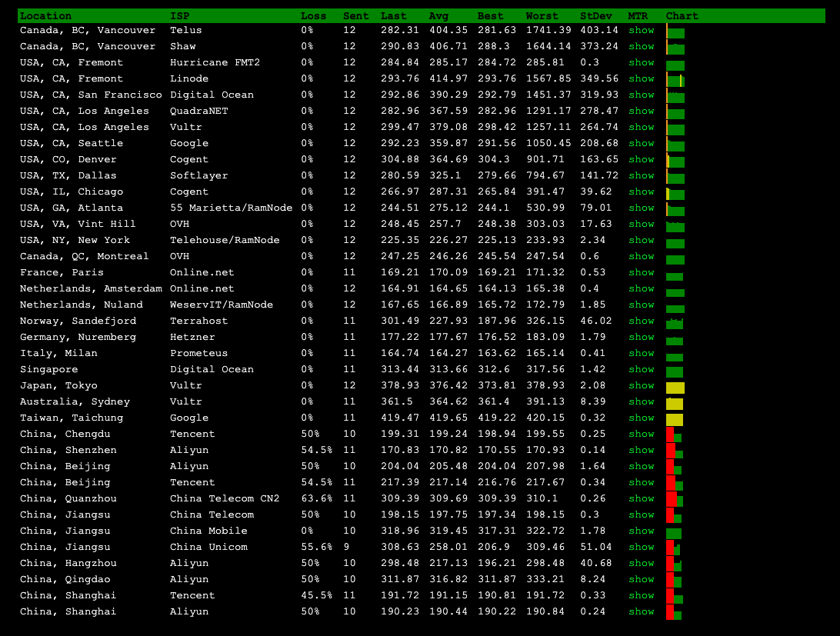This screenshot has height=636, width=840.
Task: Show MTR for OVH Vint Hill
Action: (x=642, y=224)
